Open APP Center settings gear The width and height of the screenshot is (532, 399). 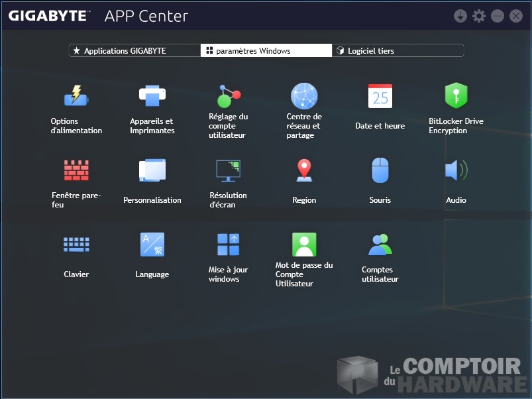click(479, 16)
